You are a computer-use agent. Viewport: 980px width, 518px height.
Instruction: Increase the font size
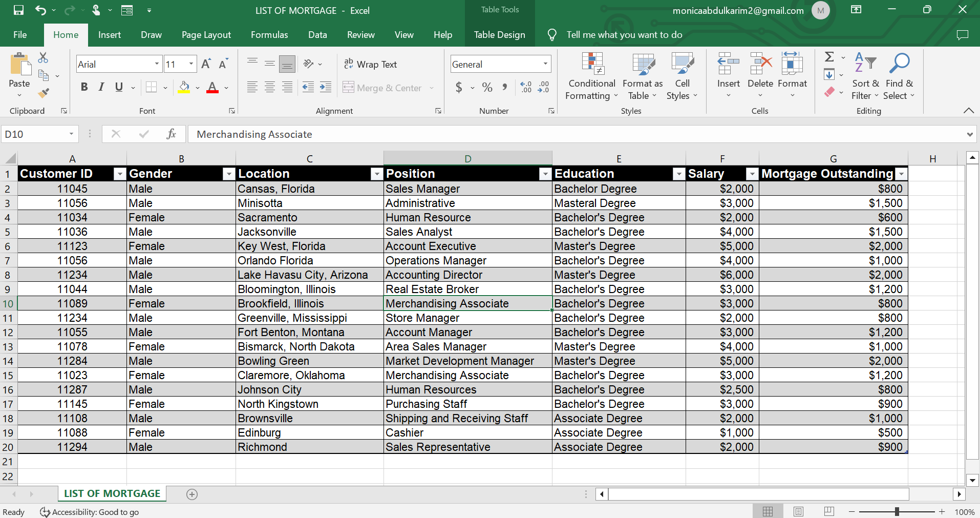tap(206, 64)
